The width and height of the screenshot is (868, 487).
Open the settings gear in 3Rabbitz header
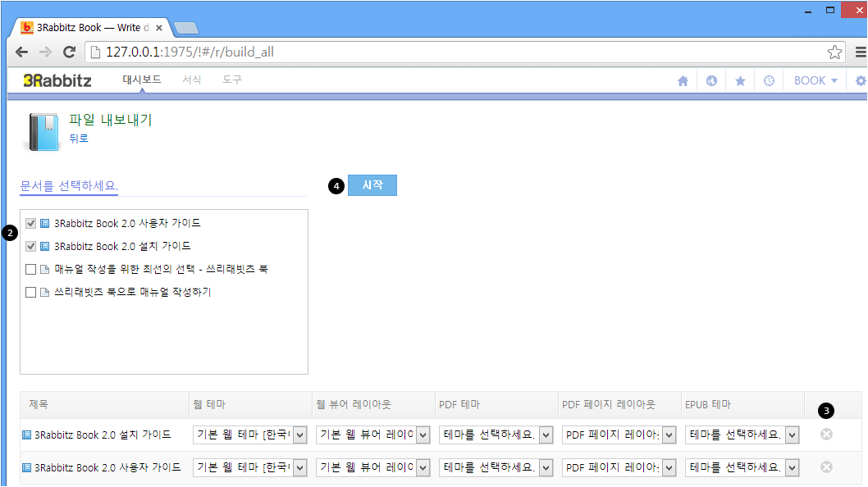[861, 81]
